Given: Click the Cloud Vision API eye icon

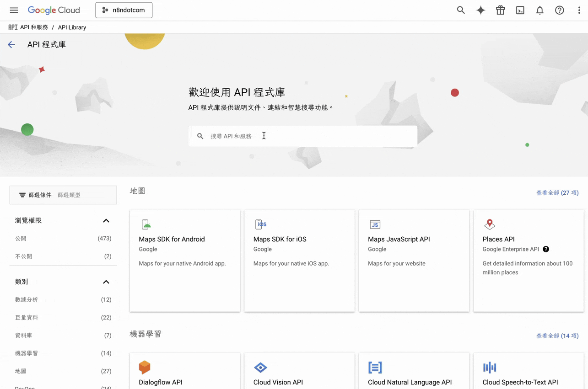Looking at the screenshot, I should [x=260, y=367].
